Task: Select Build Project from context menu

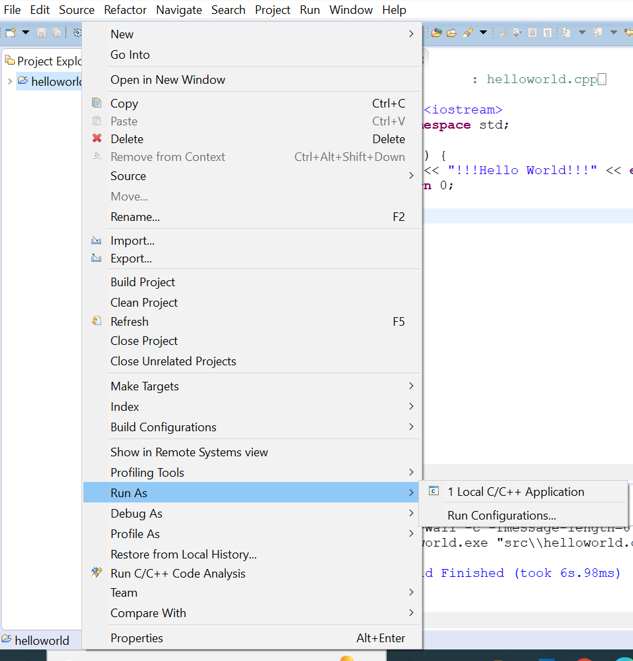Action: pos(143,282)
